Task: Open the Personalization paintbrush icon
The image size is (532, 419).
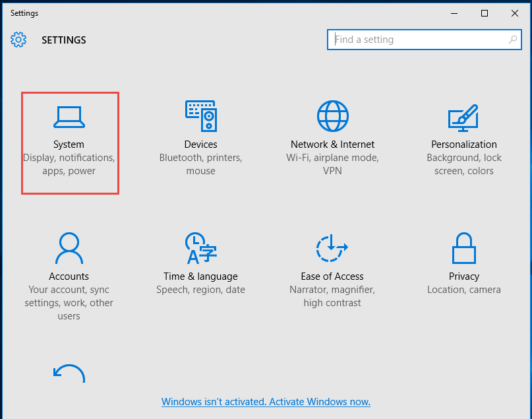Action: [463, 118]
